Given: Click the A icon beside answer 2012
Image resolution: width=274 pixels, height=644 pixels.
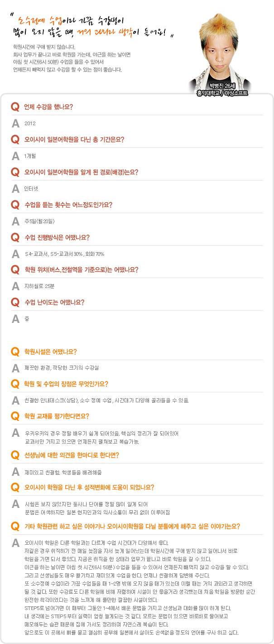Looking at the screenshot, I should tap(15, 123).
